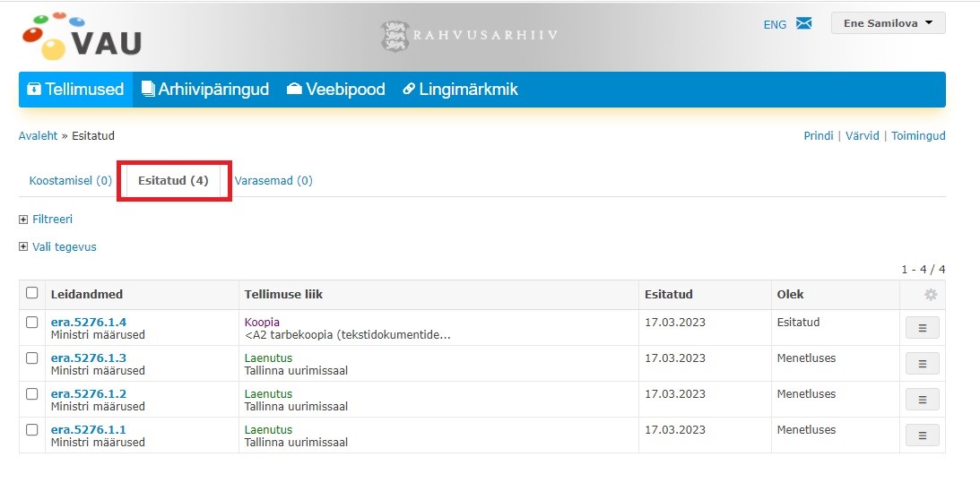Viewport: 980px width, 500px height.
Task: Open messages via the envelope icon
Action: [803, 24]
